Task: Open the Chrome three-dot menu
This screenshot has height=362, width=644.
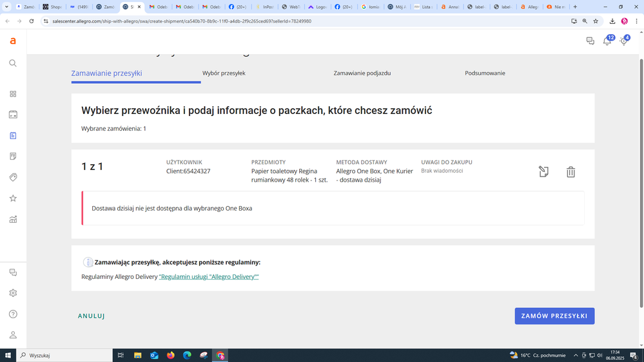Action: point(637,21)
